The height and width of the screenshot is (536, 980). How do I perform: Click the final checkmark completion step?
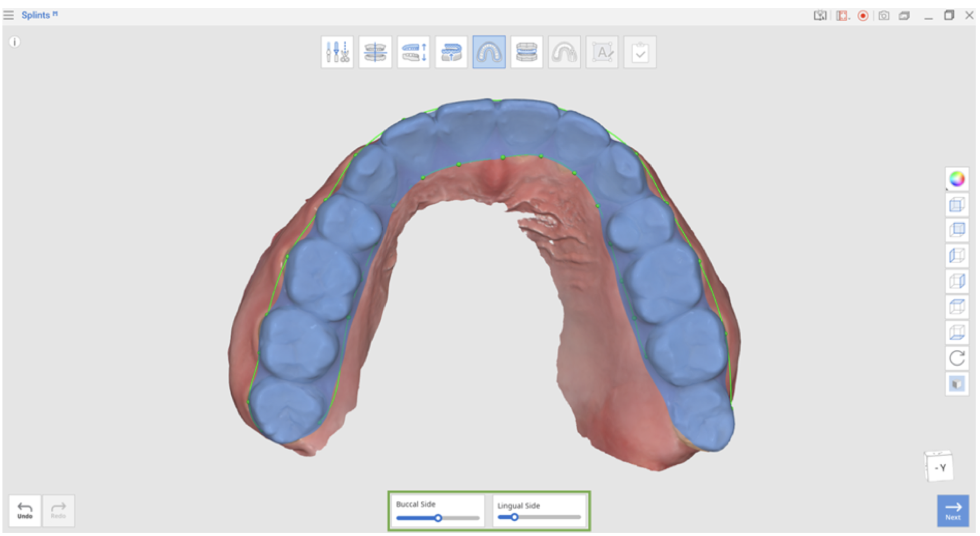pyautogui.click(x=640, y=52)
